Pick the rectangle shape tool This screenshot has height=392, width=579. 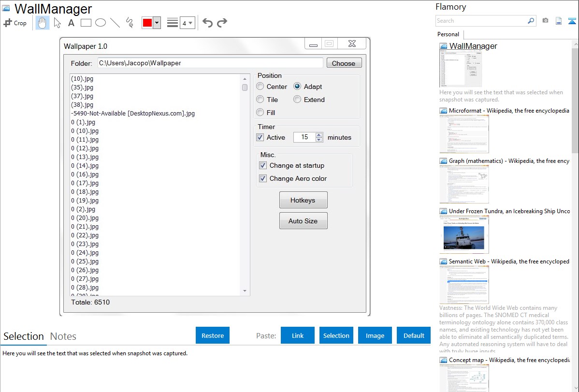point(86,23)
